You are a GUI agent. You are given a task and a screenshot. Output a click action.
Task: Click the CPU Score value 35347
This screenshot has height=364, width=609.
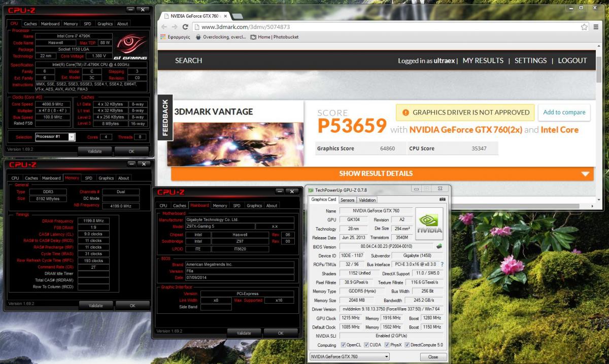point(480,149)
